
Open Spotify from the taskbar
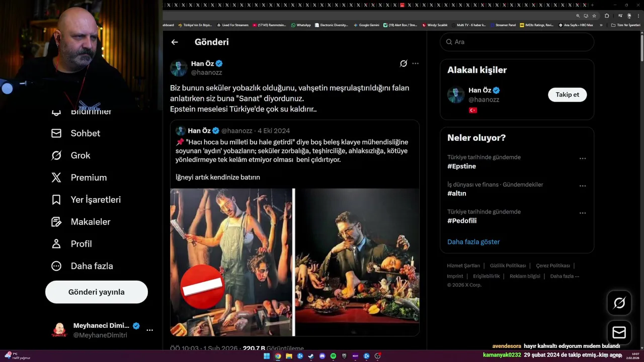[333, 356]
